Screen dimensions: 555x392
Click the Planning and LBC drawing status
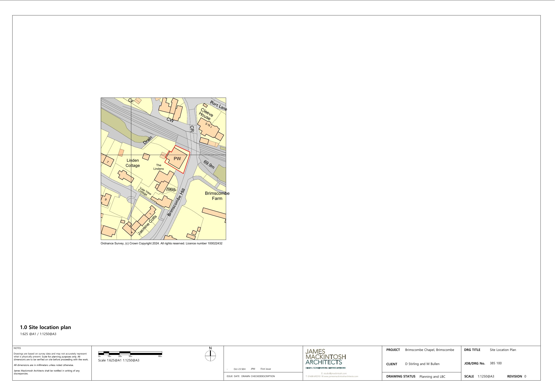click(432, 377)
